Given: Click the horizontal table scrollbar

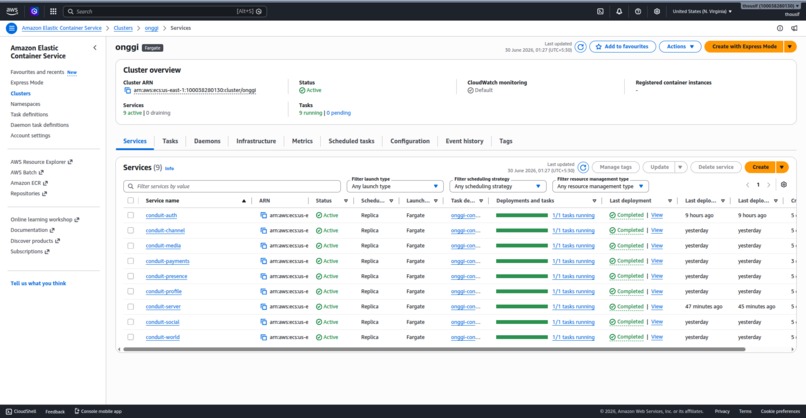Looking at the screenshot, I should (x=434, y=349).
